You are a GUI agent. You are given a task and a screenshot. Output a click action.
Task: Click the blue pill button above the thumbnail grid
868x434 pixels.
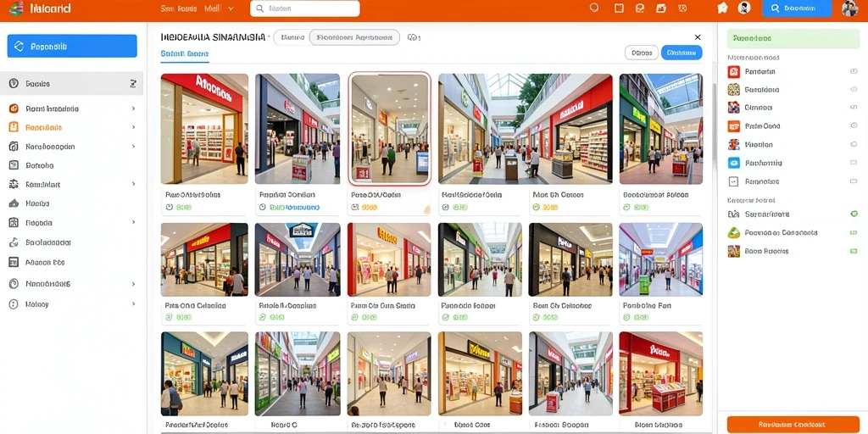[682, 53]
